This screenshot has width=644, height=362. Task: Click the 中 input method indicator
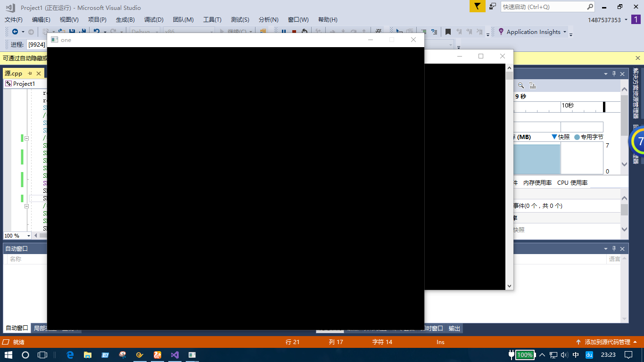(576, 354)
